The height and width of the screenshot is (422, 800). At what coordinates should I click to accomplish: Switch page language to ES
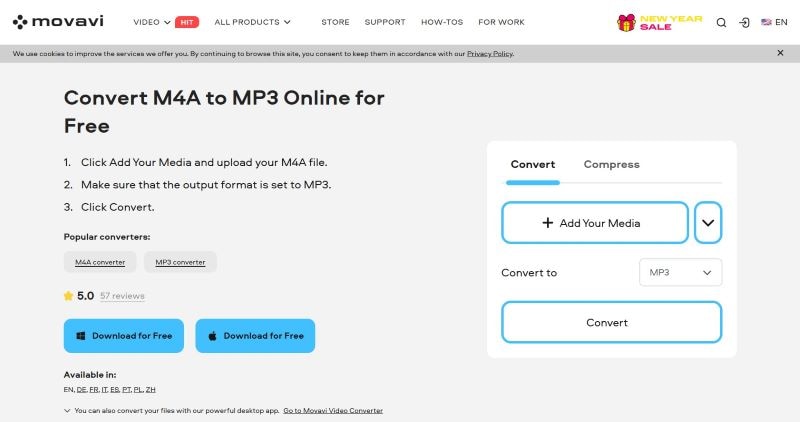pyautogui.click(x=115, y=389)
